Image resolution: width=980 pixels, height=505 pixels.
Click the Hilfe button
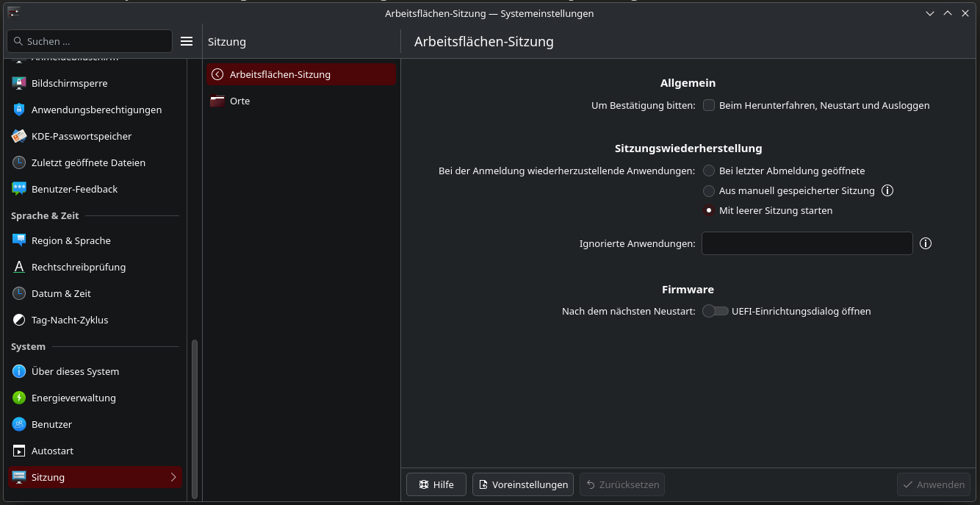(436, 484)
